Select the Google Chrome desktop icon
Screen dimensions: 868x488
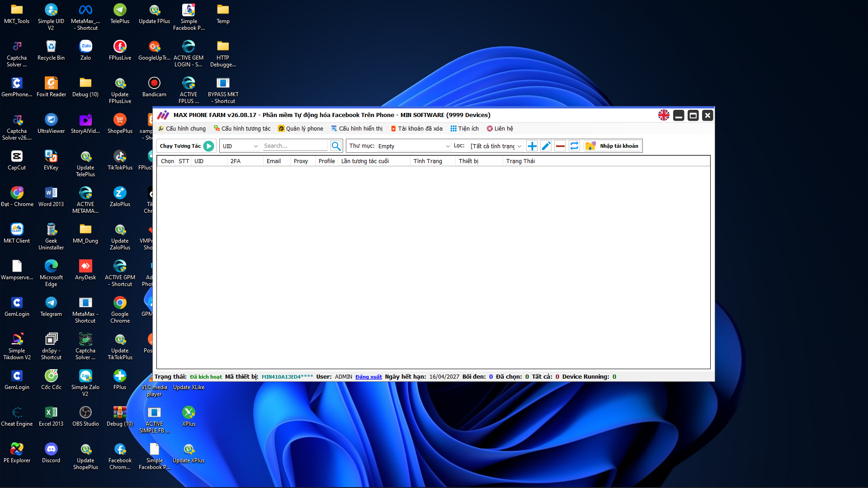[x=120, y=310]
